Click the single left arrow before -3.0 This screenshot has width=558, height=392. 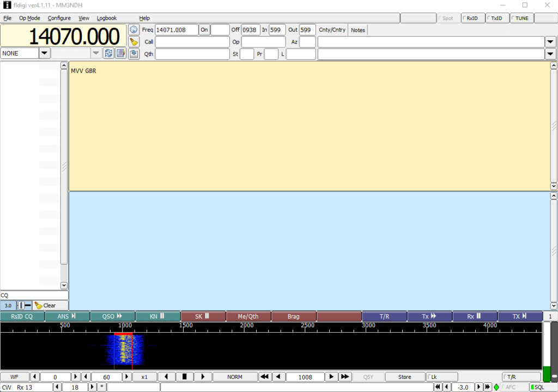tap(447, 387)
